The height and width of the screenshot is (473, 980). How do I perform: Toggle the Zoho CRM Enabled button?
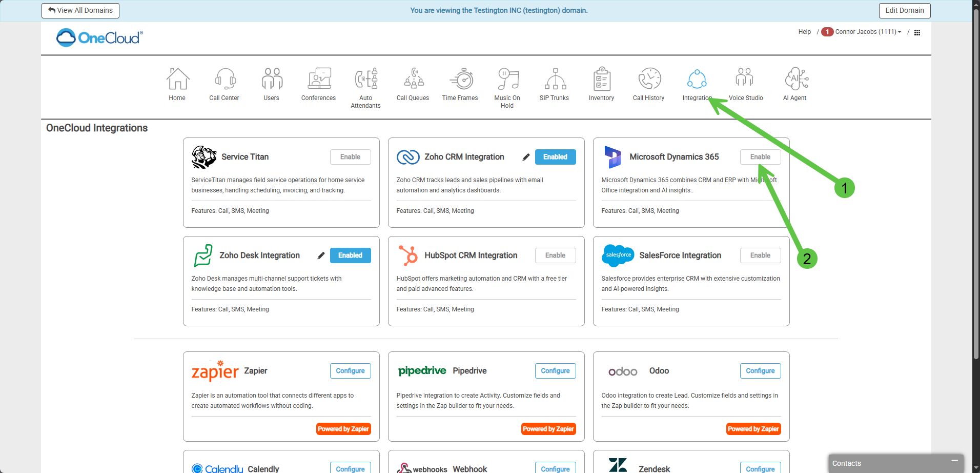click(x=555, y=157)
